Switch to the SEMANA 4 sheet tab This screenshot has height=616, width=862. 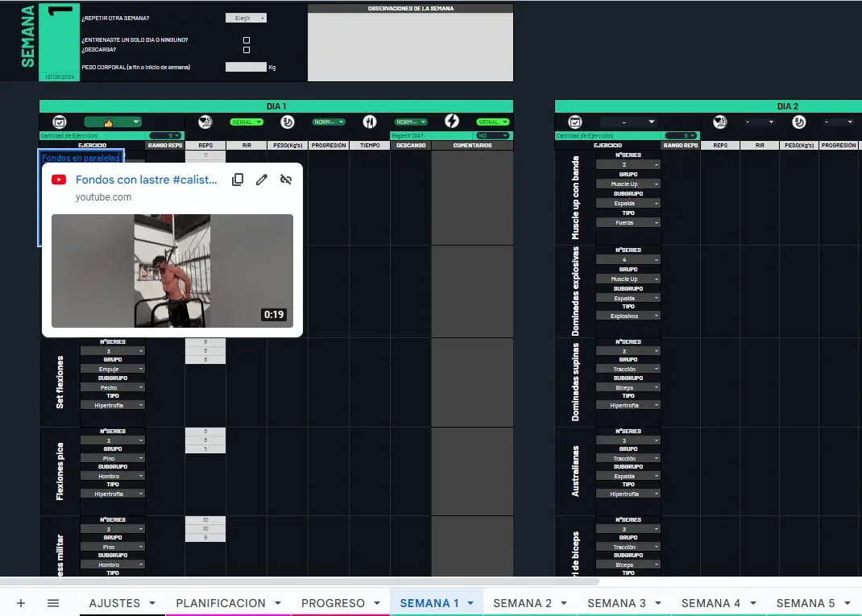point(711,603)
